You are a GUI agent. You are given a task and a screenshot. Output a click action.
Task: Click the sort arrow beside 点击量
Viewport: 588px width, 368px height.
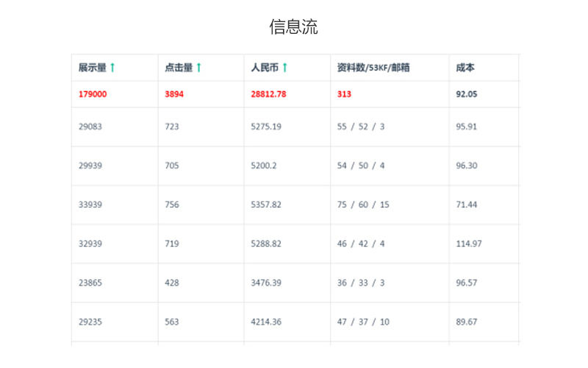click(198, 68)
